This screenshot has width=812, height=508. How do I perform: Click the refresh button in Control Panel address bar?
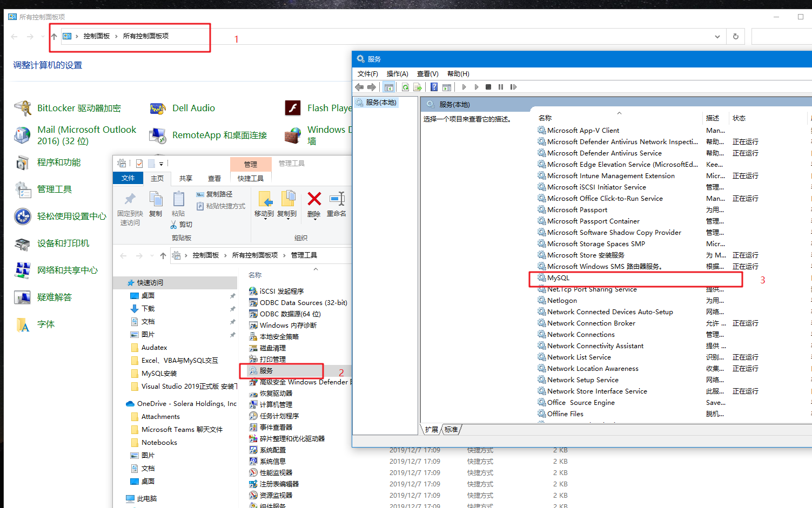(x=735, y=37)
